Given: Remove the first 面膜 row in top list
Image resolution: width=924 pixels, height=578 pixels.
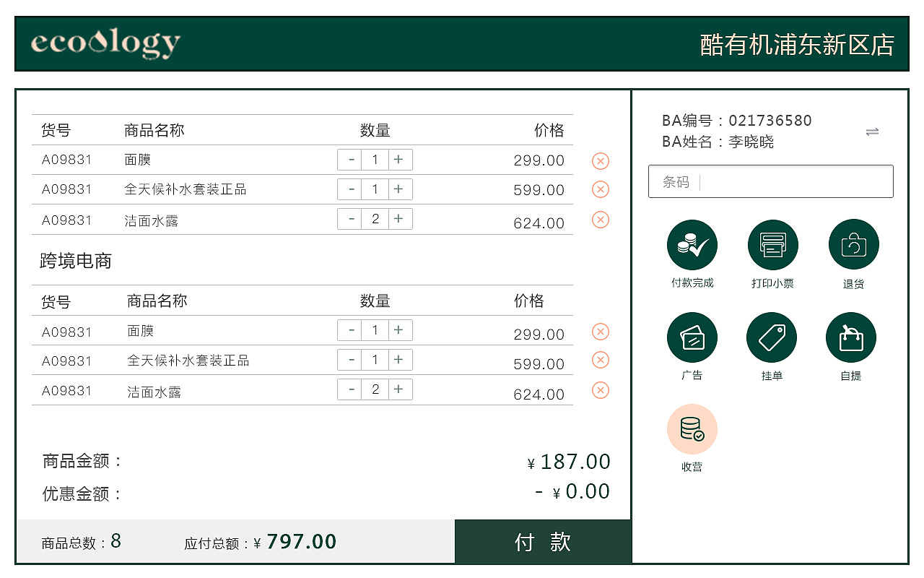Looking at the screenshot, I should tap(601, 161).
